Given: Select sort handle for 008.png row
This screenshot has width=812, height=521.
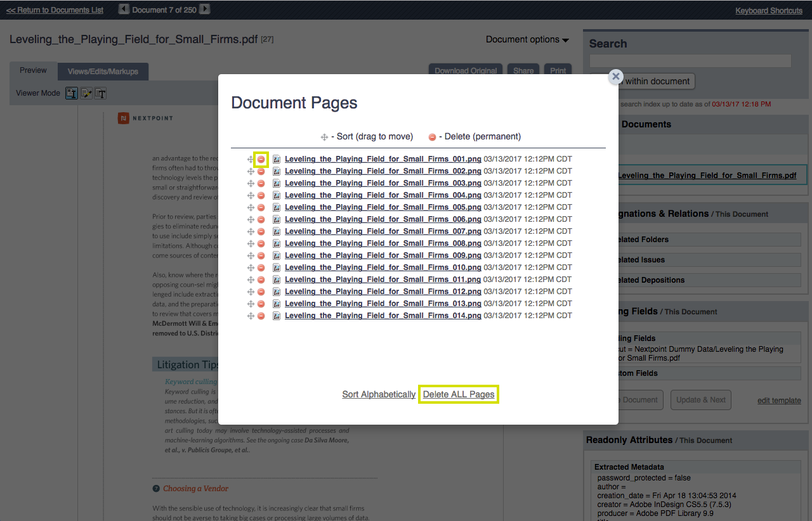Looking at the screenshot, I should click(251, 243).
